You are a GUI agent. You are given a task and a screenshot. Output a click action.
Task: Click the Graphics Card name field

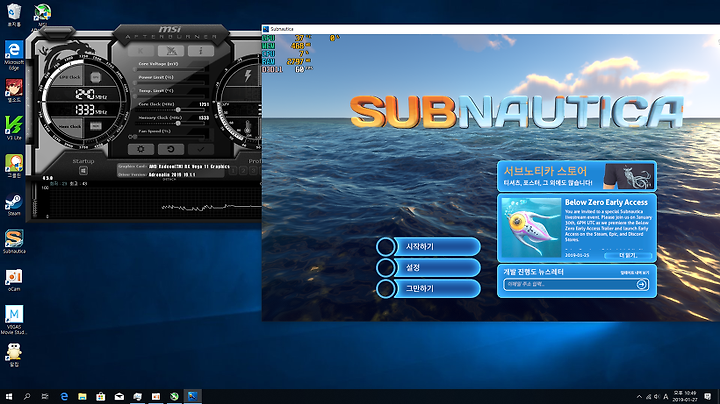click(x=189, y=167)
